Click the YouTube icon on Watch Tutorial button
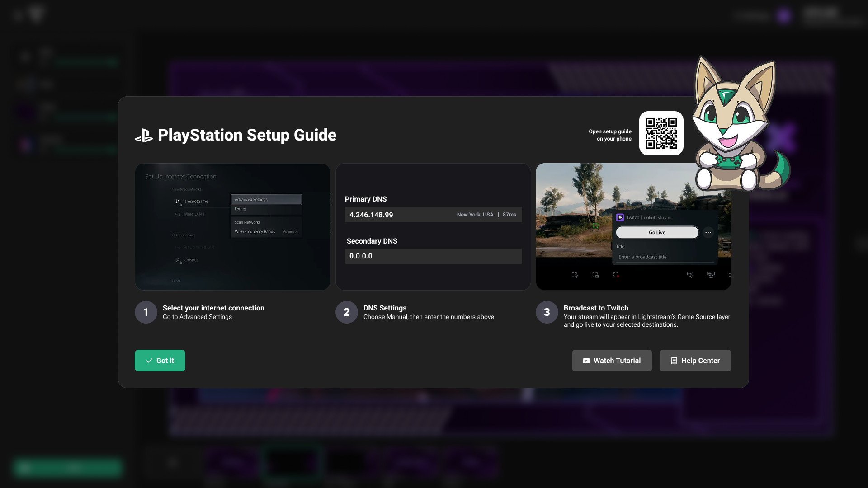Screen dimensions: 868x488 point(586,361)
